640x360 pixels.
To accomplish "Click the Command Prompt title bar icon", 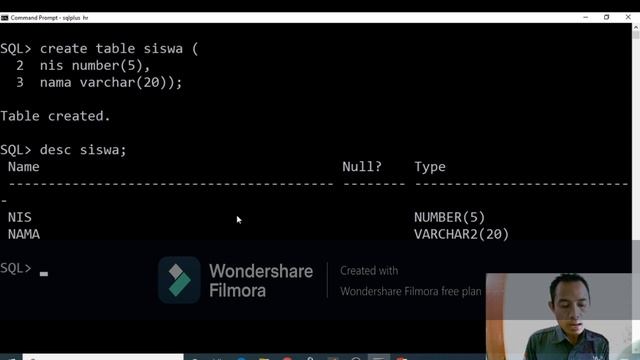I will pyautogui.click(x=4, y=18).
